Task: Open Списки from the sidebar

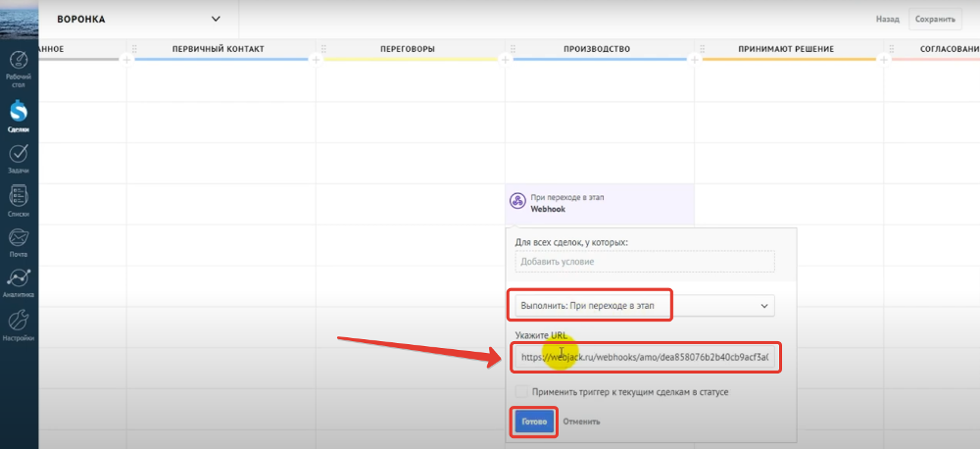Action: pos(19,200)
